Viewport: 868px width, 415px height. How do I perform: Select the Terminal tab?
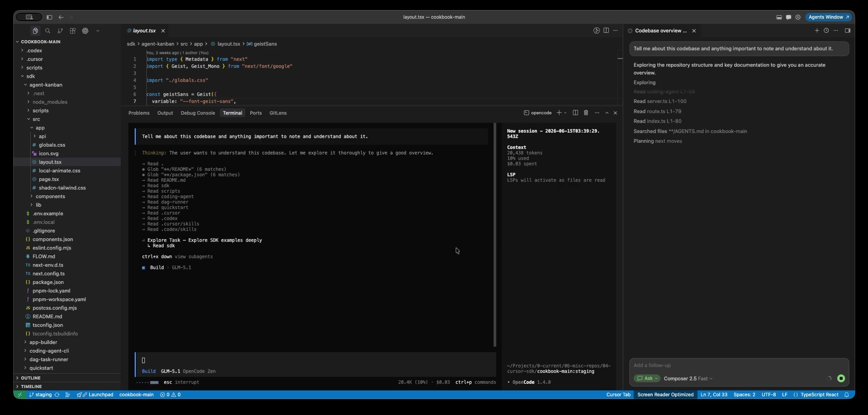[x=233, y=113]
